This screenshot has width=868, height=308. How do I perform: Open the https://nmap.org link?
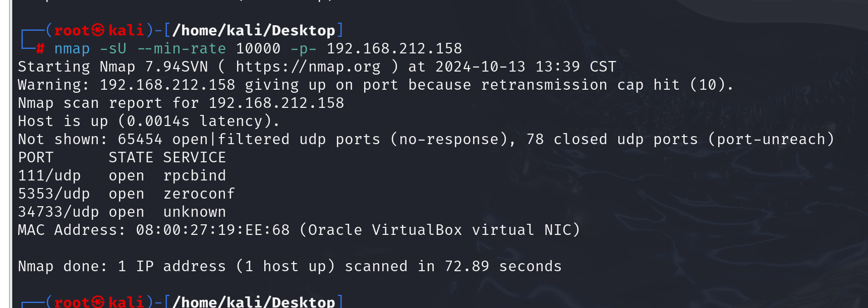[308, 67]
